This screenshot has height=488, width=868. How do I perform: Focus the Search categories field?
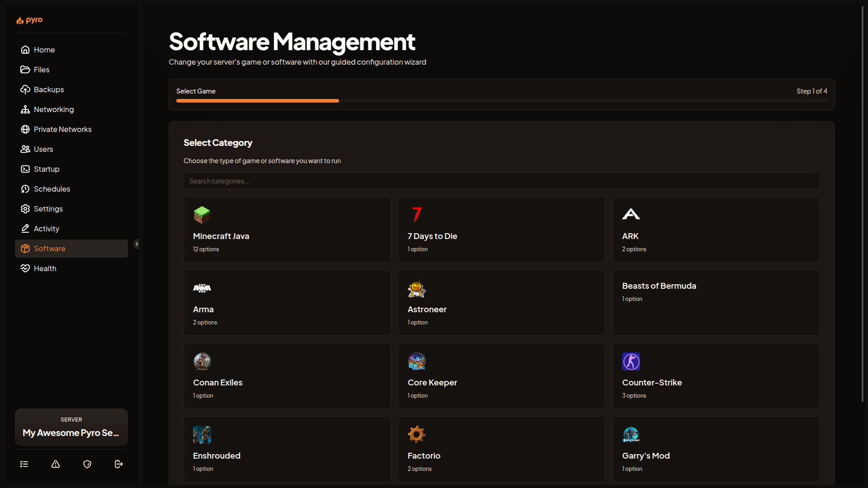(501, 181)
